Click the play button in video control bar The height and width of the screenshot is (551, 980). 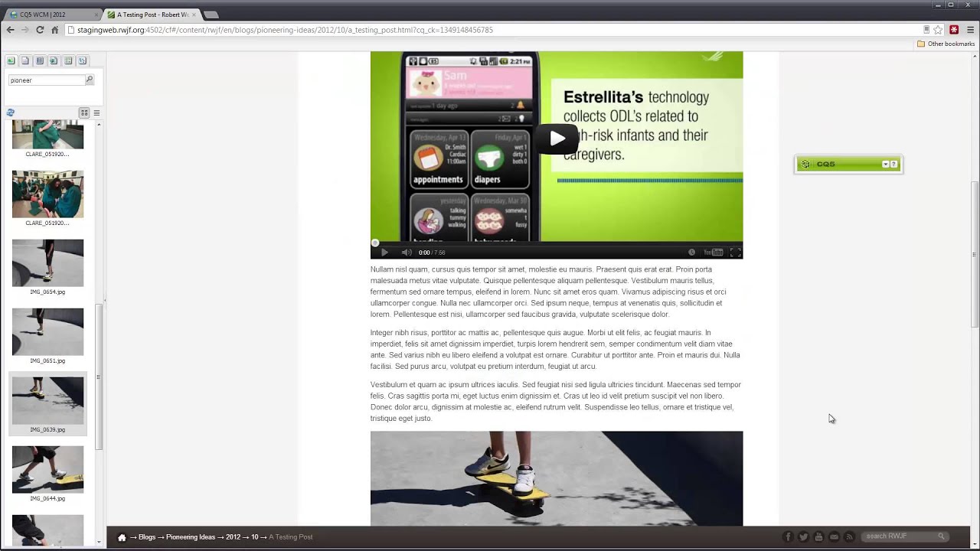[x=384, y=253]
